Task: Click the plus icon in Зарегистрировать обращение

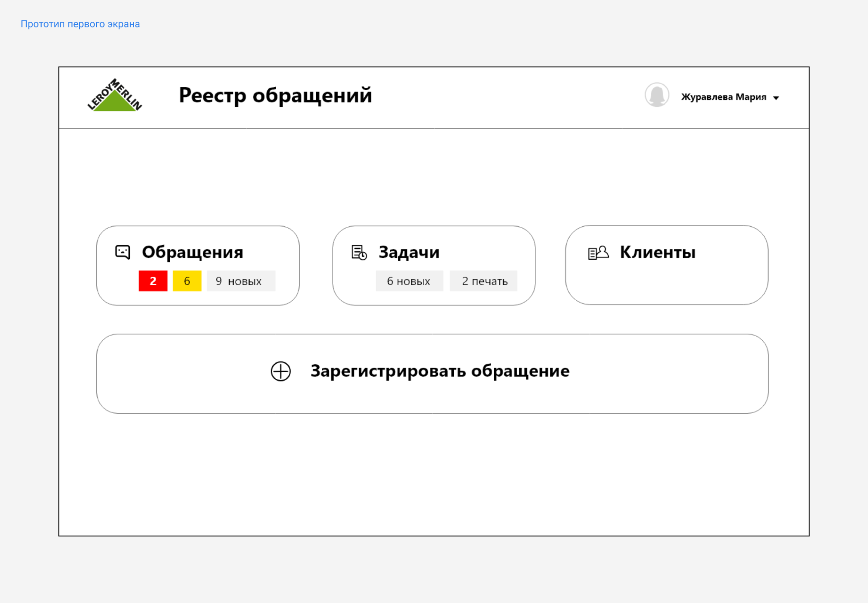Action: [280, 371]
